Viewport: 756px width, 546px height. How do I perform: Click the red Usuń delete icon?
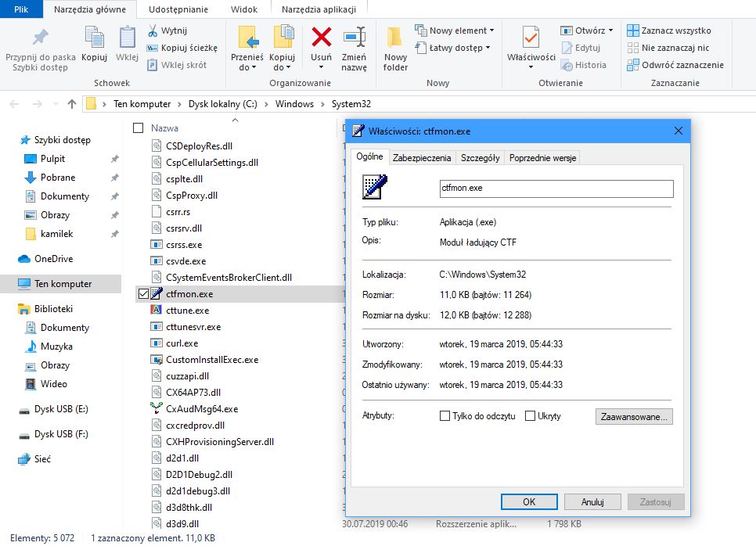[321, 37]
